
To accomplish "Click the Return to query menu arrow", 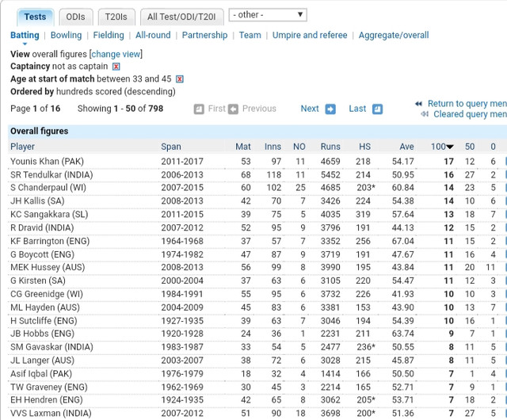I will pyautogui.click(x=418, y=104).
